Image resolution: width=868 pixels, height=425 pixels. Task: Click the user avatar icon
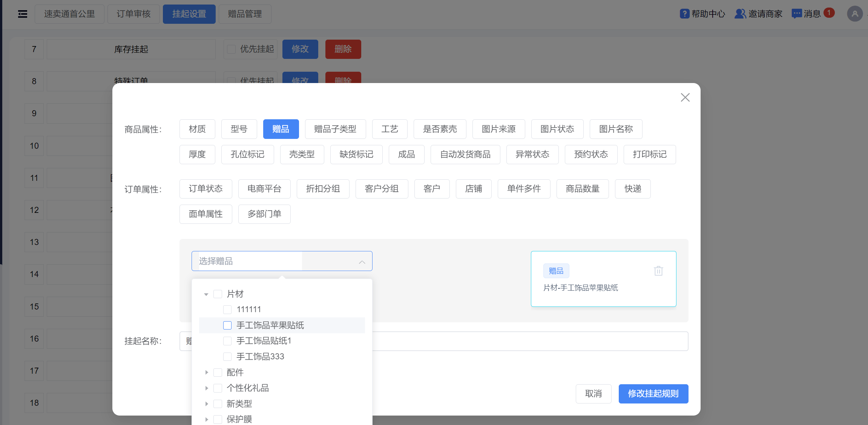point(854,14)
